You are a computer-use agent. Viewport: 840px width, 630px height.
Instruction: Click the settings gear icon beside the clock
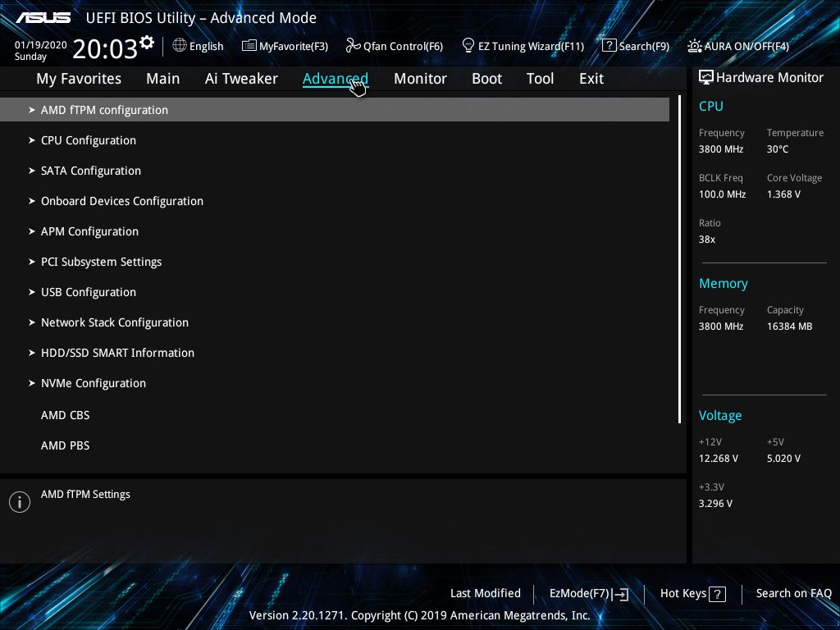pos(146,42)
